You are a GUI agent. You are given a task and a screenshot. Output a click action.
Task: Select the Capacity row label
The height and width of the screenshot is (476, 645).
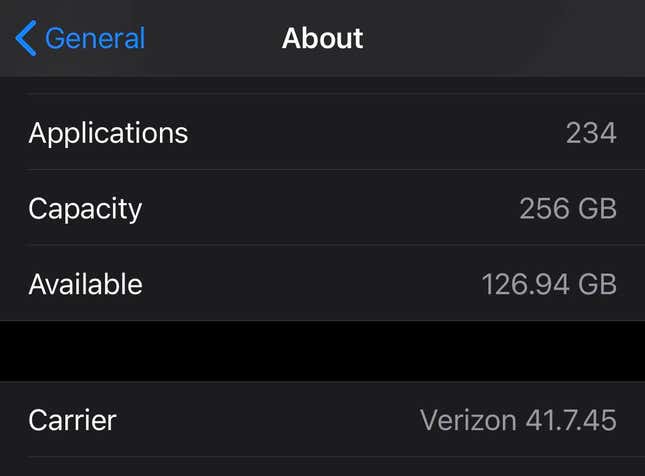click(x=85, y=209)
